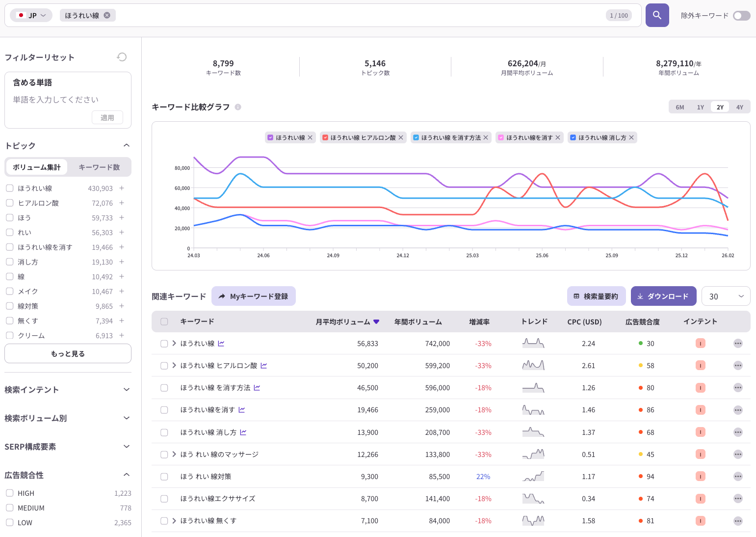Switch to the キーワード数 tab
This screenshot has width=756, height=537.
click(99, 167)
